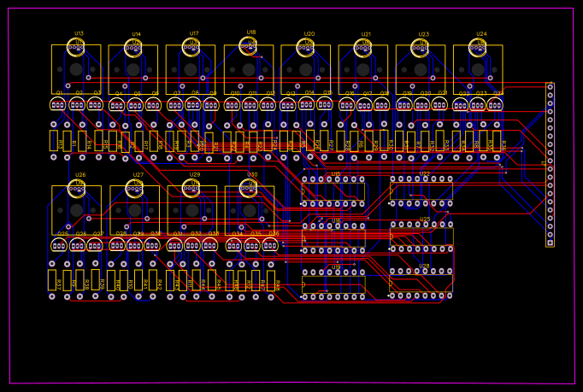Click resistor R36 body
This screenshot has height=392, width=583.
point(497,141)
